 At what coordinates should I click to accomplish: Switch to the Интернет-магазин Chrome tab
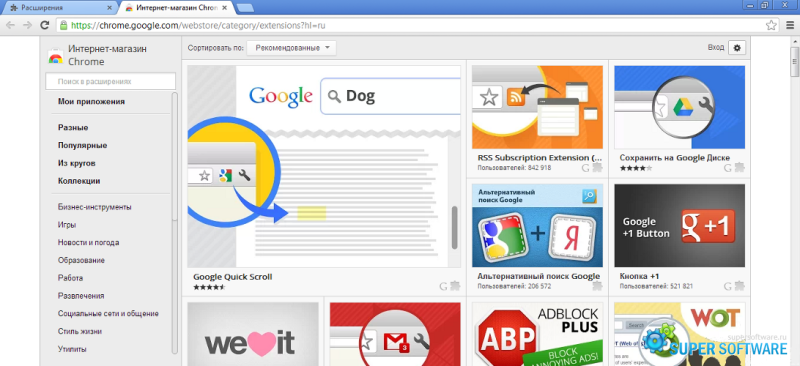click(176, 8)
